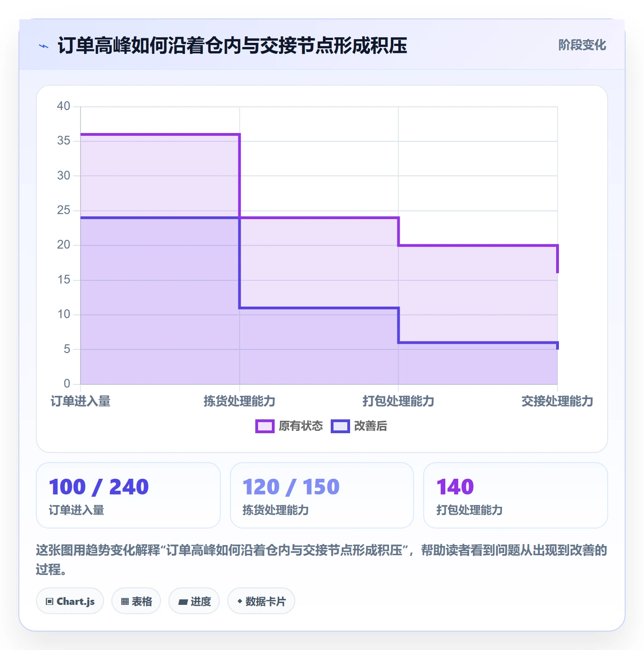
Task: Click the y-axis value 25
Action: [x=63, y=210]
